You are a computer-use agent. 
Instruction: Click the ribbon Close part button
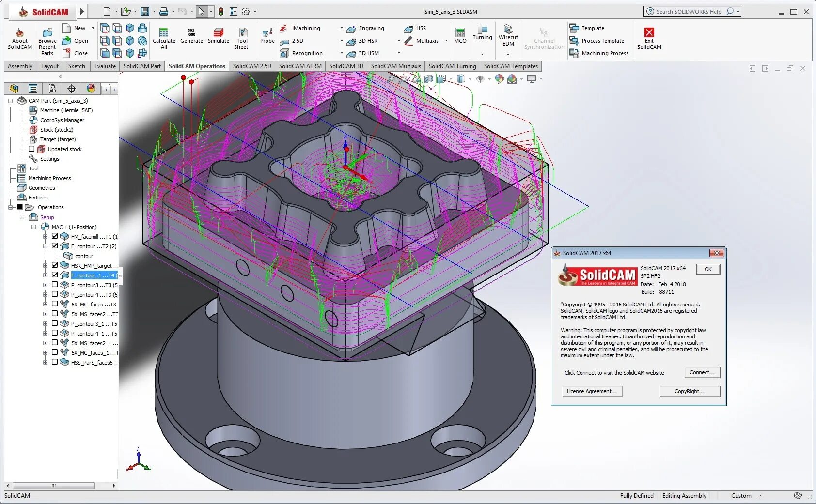click(76, 54)
